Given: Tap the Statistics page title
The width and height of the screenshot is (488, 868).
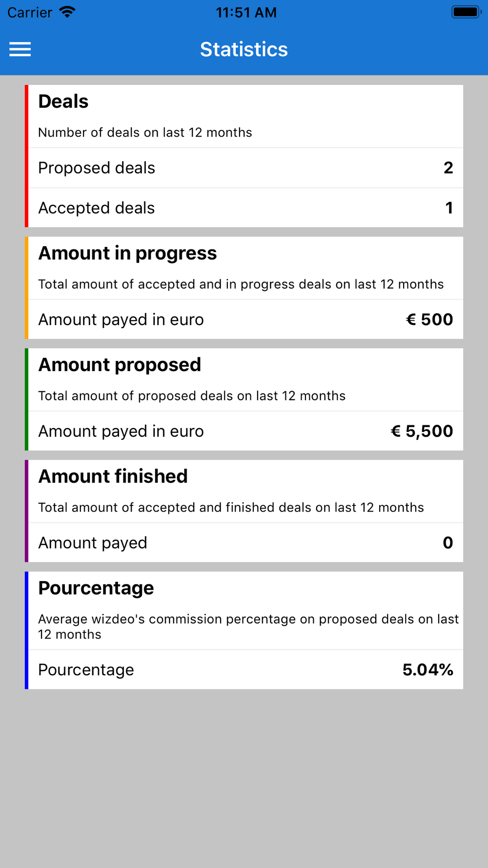Looking at the screenshot, I should click(x=244, y=49).
